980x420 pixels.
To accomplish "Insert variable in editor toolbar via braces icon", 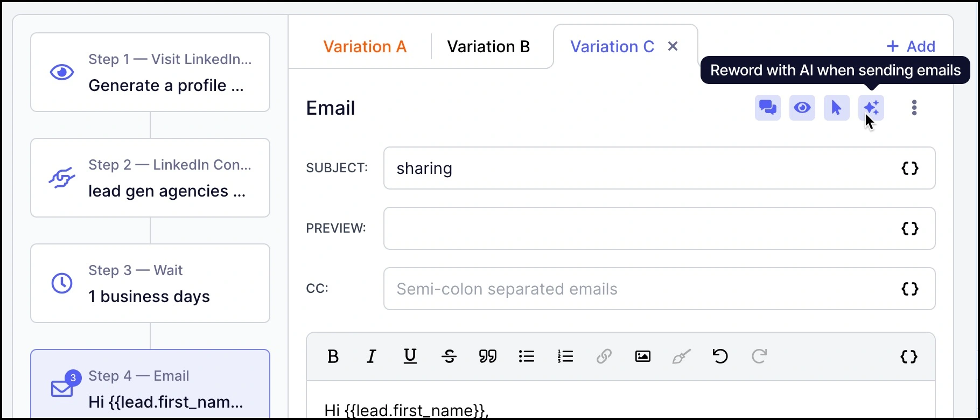I will (x=908, y=356).
